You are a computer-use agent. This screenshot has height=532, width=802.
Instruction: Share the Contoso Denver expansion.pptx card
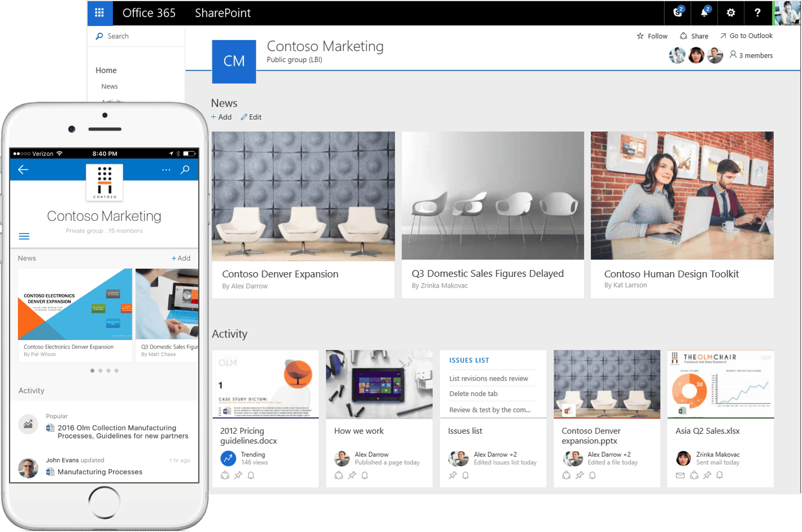click(x=566, y=476)
